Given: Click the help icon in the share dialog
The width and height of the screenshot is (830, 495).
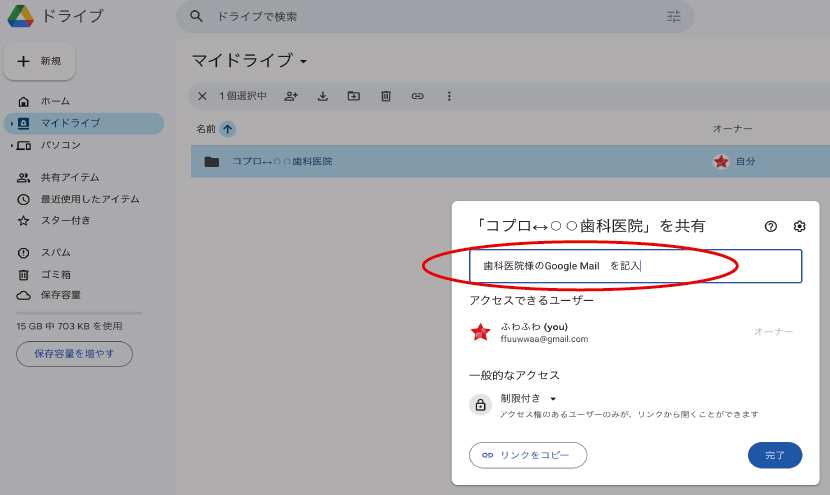Looking at the screenshot, I should [770, 226].
